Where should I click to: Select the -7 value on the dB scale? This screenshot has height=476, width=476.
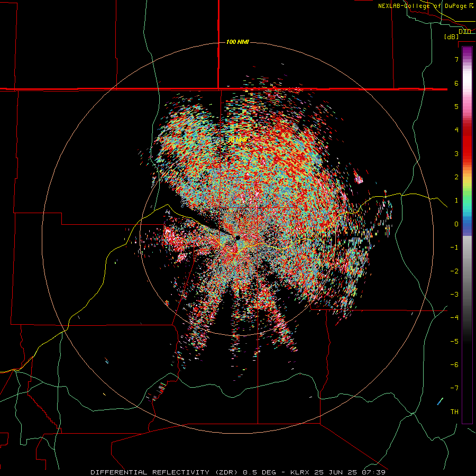pyautogui.click(x=454, y=388)
